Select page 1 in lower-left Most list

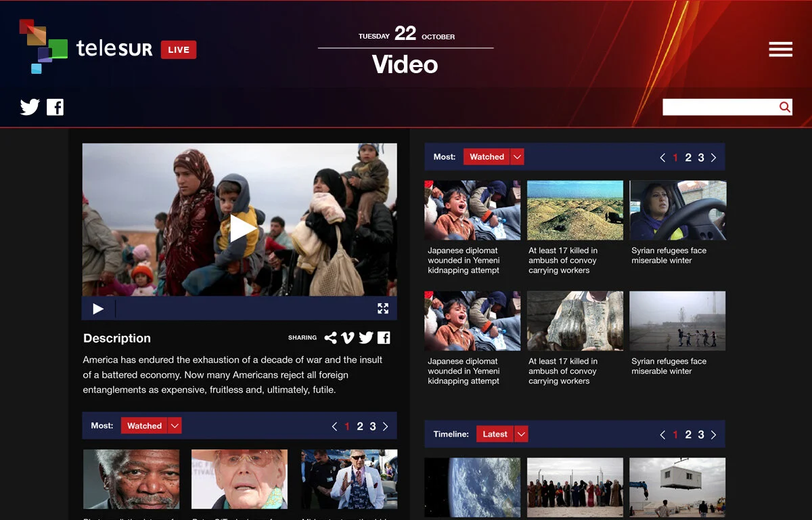tap(347, 427)
